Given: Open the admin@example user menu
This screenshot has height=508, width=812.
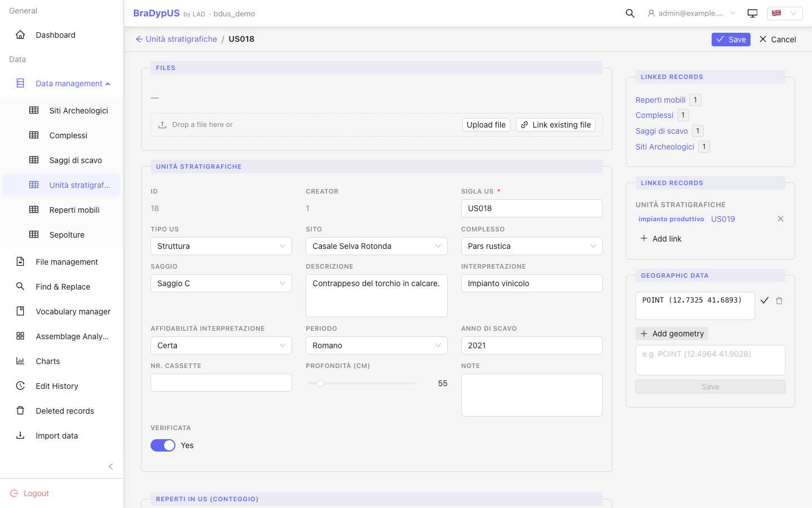Looking at the screenshot, I should pos(691,13).
